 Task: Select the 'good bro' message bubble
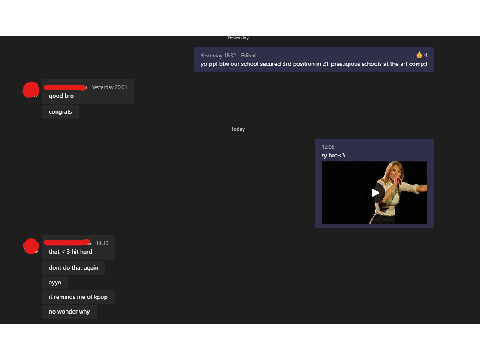(88, 92)
